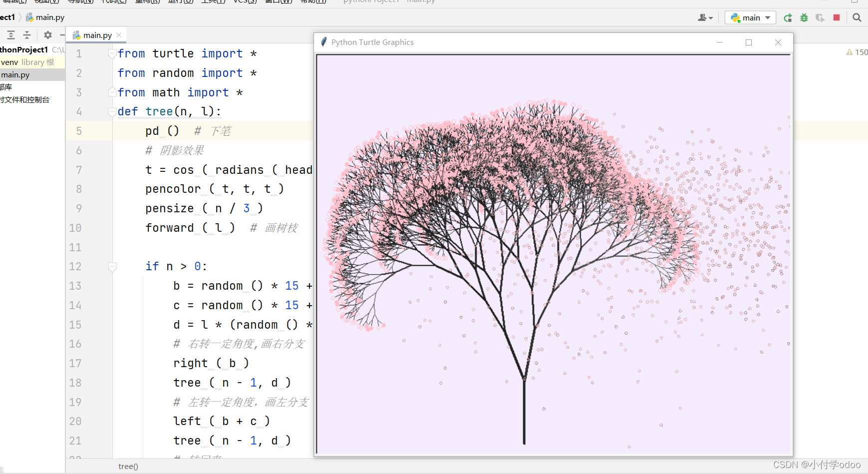868x474 pixels.
Task: Click on 'pencolor ( t, t, t )' line
Action: [215, 189]
